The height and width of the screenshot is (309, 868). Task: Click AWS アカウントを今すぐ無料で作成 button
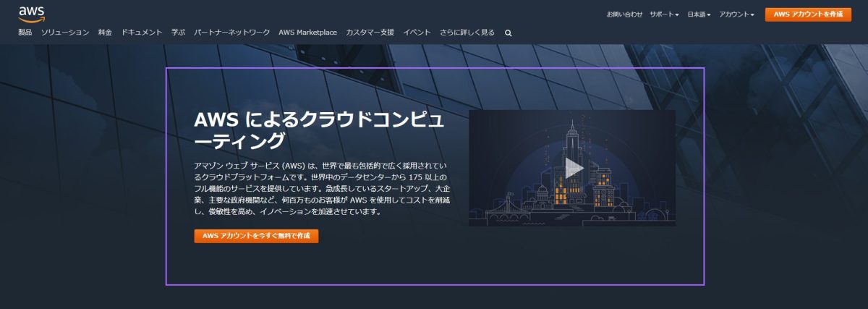click(256, 236)
